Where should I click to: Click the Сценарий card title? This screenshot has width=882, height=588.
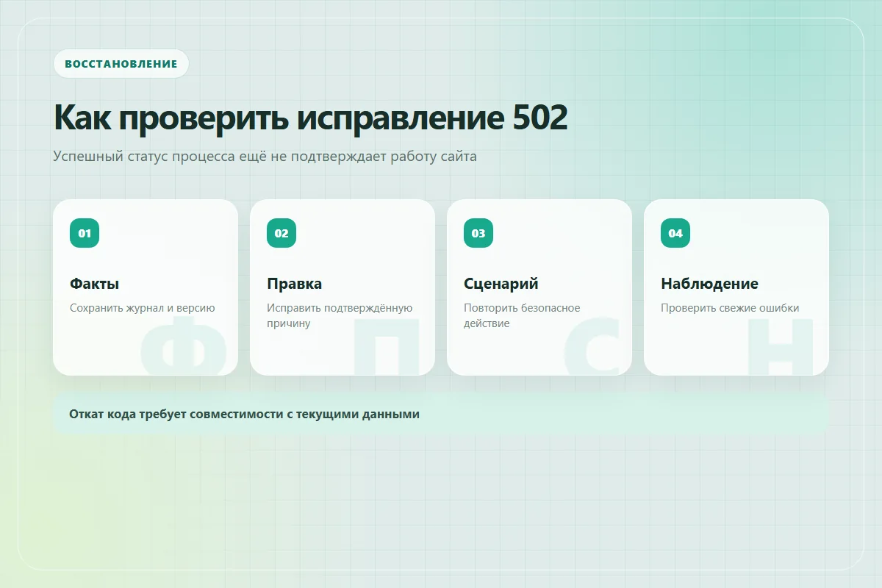501,284
